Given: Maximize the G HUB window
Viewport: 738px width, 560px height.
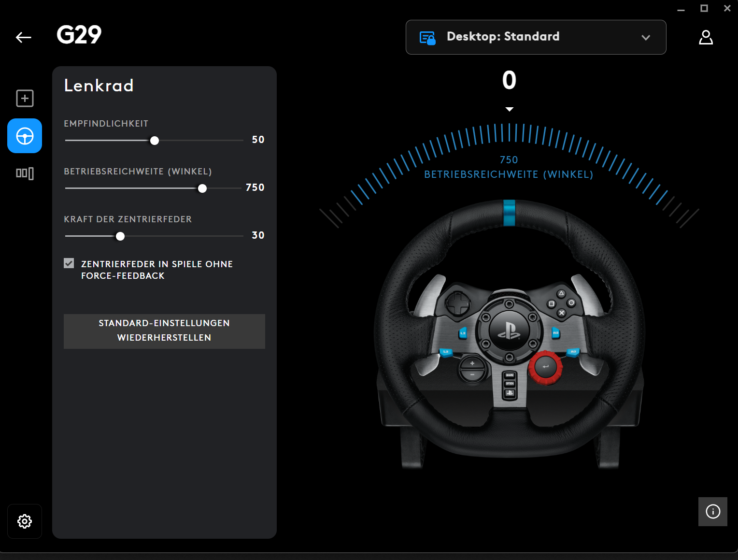Looking at the screenshot, I should point(704,8).
